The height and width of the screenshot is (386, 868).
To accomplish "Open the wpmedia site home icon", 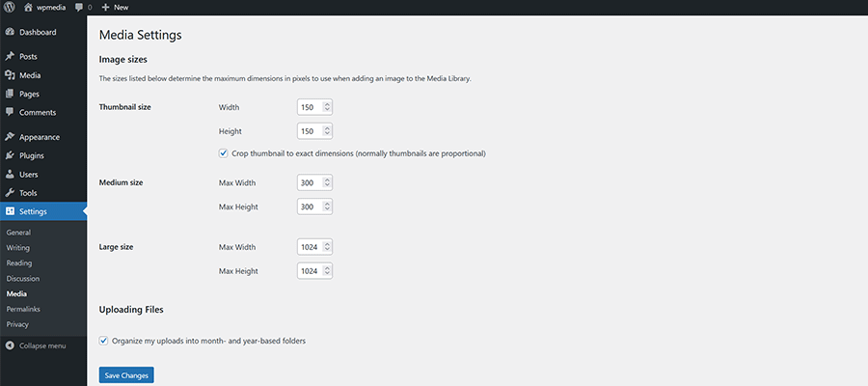I will pyautogui.click(x=28, y=7).
